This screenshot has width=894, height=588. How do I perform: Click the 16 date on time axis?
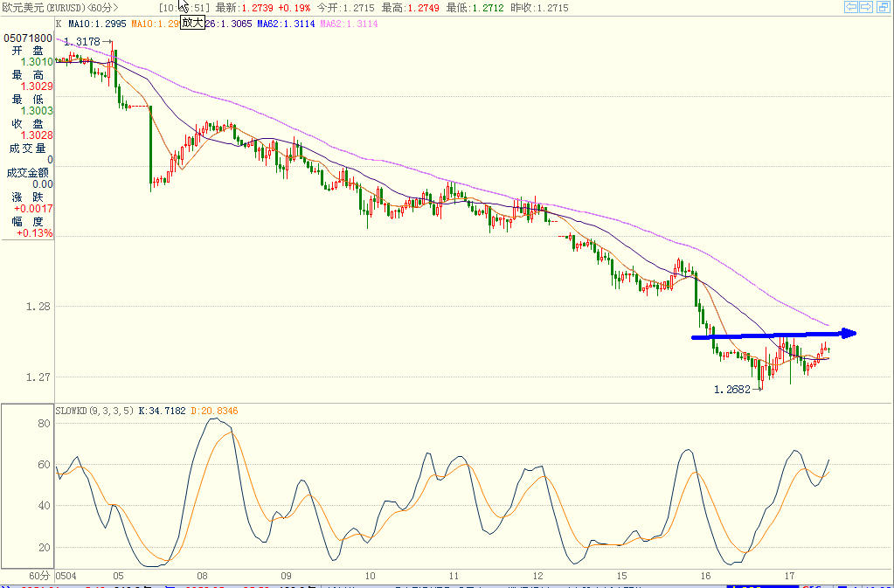[x=706, y=576]
